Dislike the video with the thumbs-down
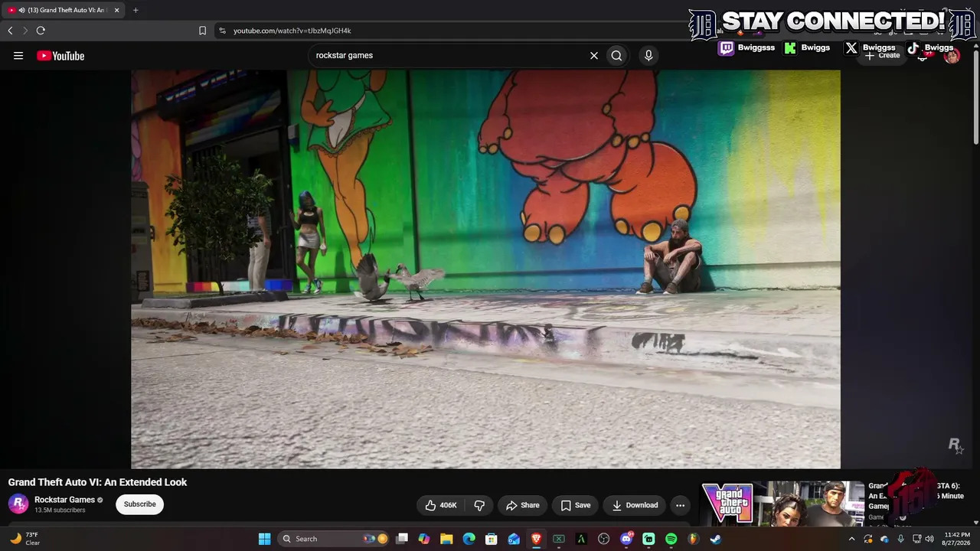The image size is (980, 551). coord(479,505)
